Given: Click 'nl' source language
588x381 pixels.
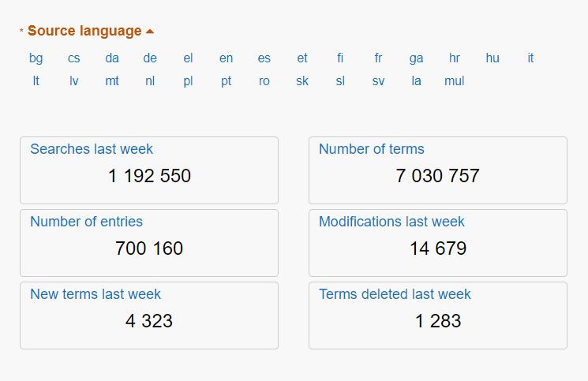Looking at the screenshot, I should point(150,81).
